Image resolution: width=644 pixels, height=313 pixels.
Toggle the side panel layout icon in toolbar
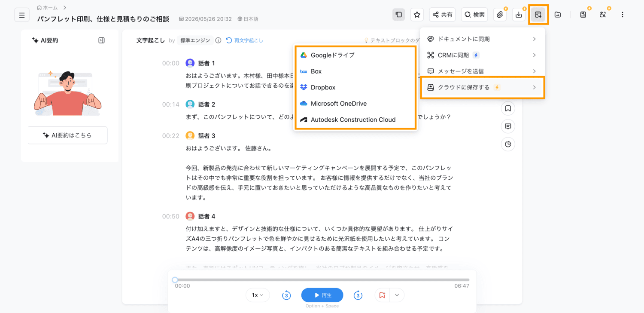[398, 15]
